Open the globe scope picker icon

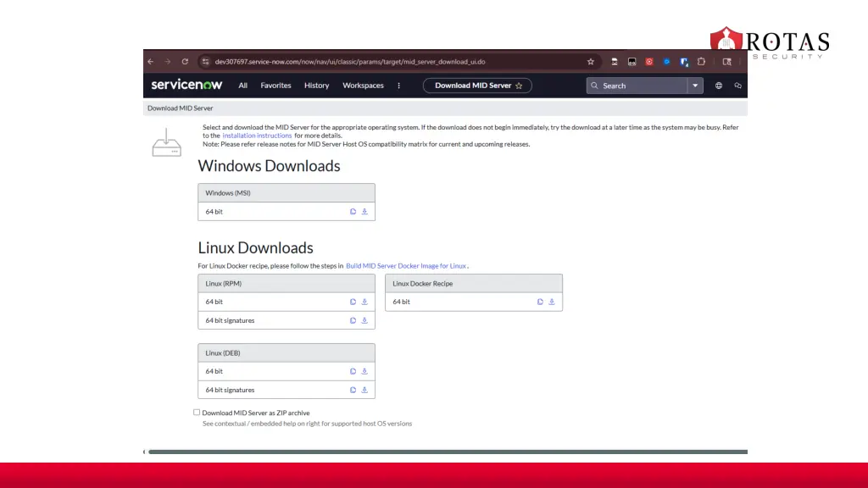(719, 86)
